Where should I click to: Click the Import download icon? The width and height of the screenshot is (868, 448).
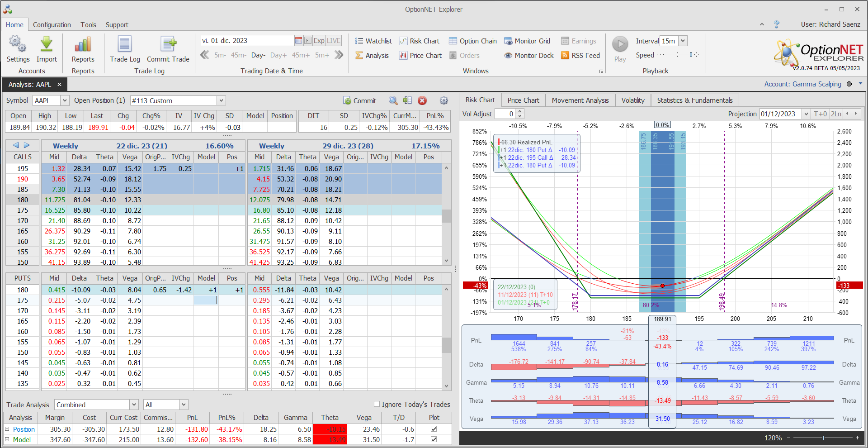[47, 44]
